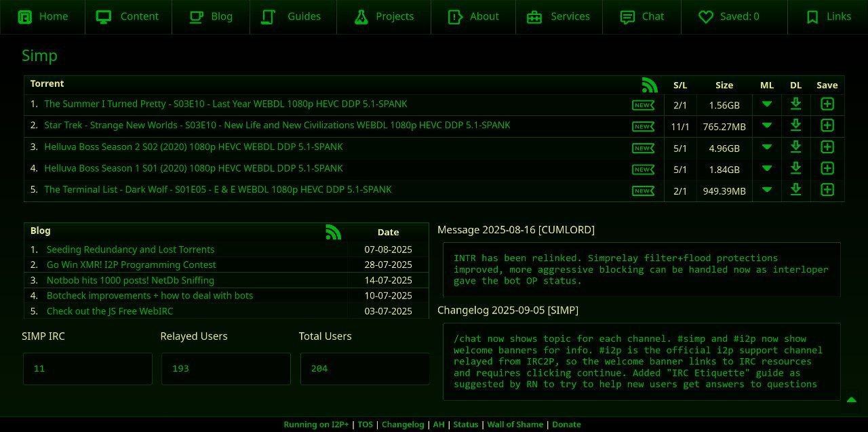Download the Star Trek Strange New Worlds torrent
This screenshot has height=432, width=868.
click(x=795, y=125)
